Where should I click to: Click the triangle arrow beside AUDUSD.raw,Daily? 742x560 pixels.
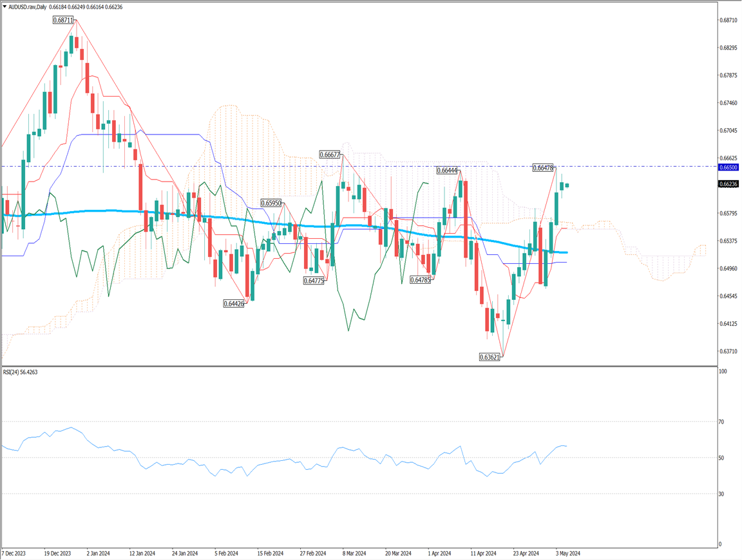[6, 6]
